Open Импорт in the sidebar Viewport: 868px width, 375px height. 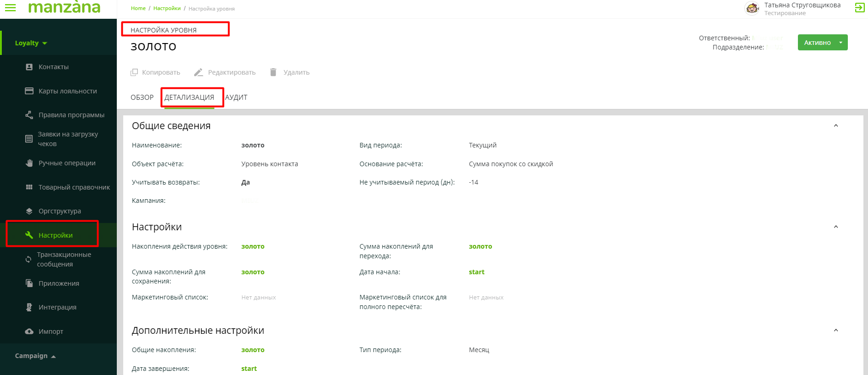[50, 332]
